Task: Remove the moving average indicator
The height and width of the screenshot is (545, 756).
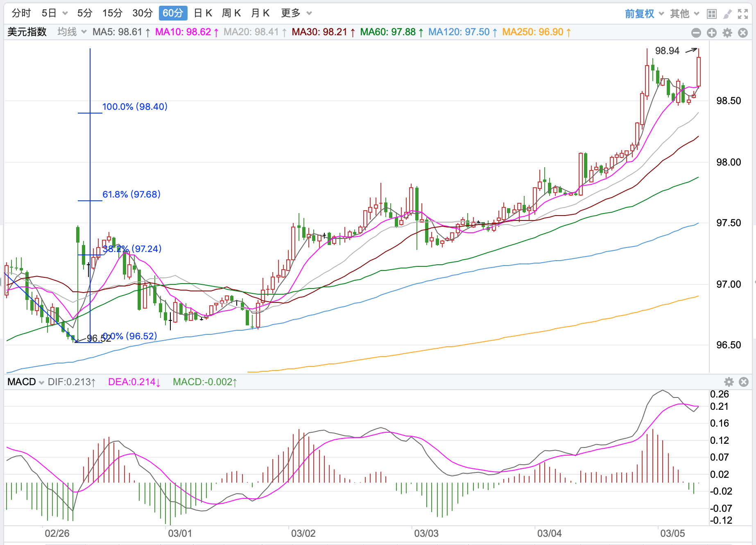Action: click(743, 33)
